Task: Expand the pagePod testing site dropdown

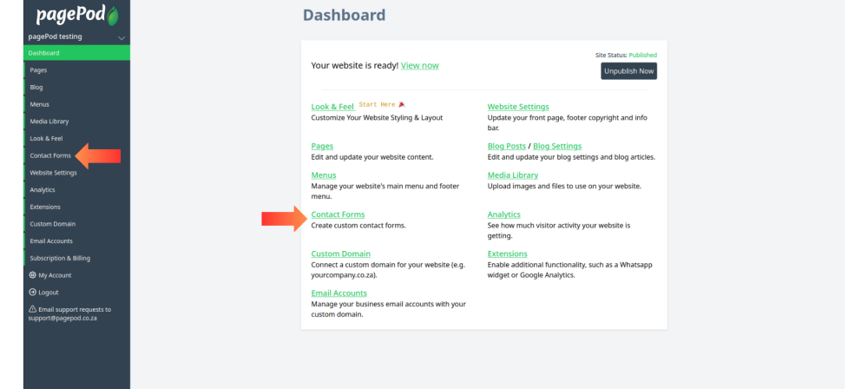Action: tap(122, 37)
